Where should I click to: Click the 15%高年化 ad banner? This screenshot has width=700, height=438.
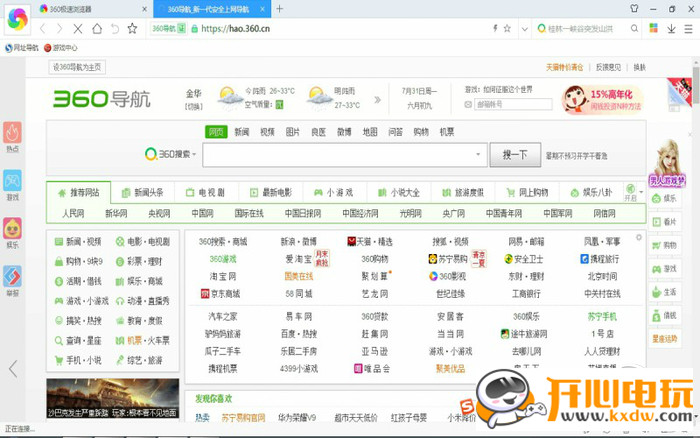(602, 100)
